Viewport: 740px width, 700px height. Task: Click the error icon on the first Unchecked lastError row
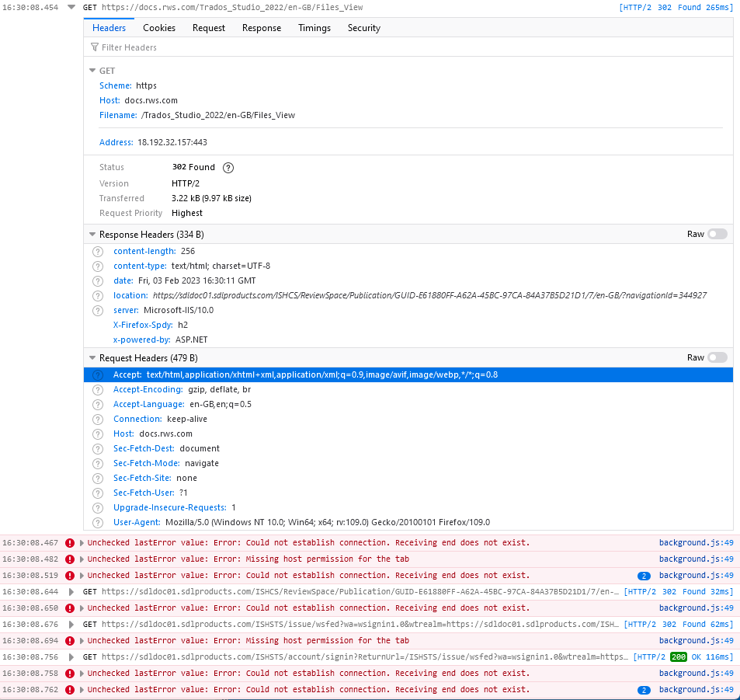[69, 542]
